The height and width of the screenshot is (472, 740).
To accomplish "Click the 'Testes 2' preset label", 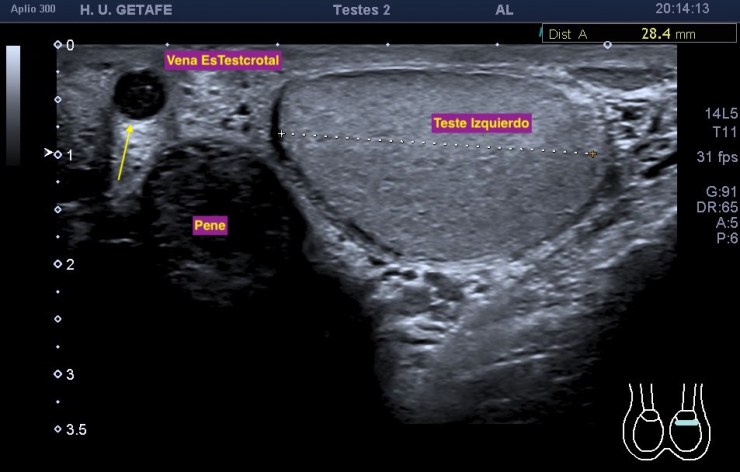I will [x=361, y=9].
